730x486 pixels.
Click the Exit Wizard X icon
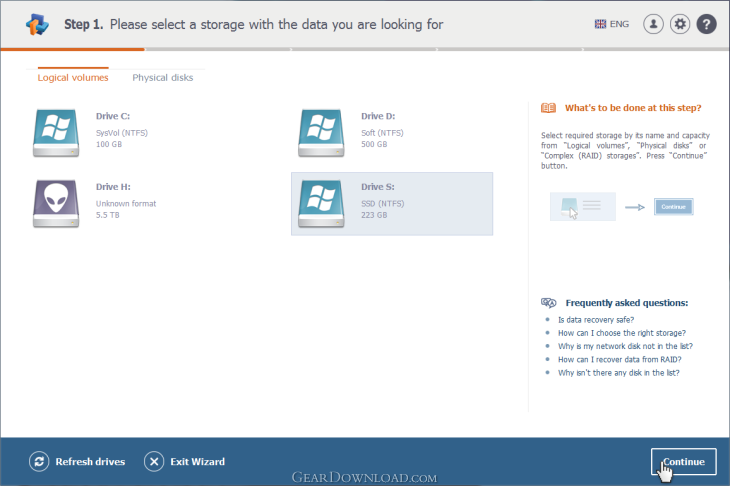coord(154,461)
